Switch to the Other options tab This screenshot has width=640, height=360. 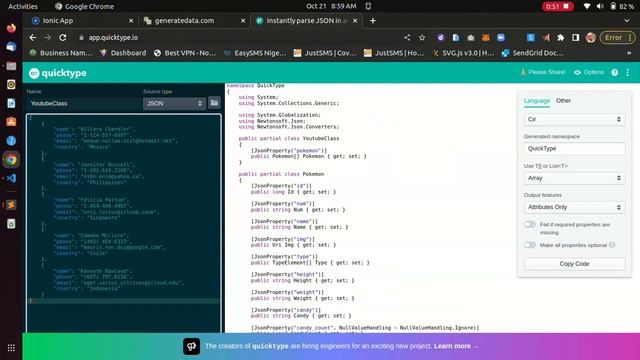tap(563, 101)
